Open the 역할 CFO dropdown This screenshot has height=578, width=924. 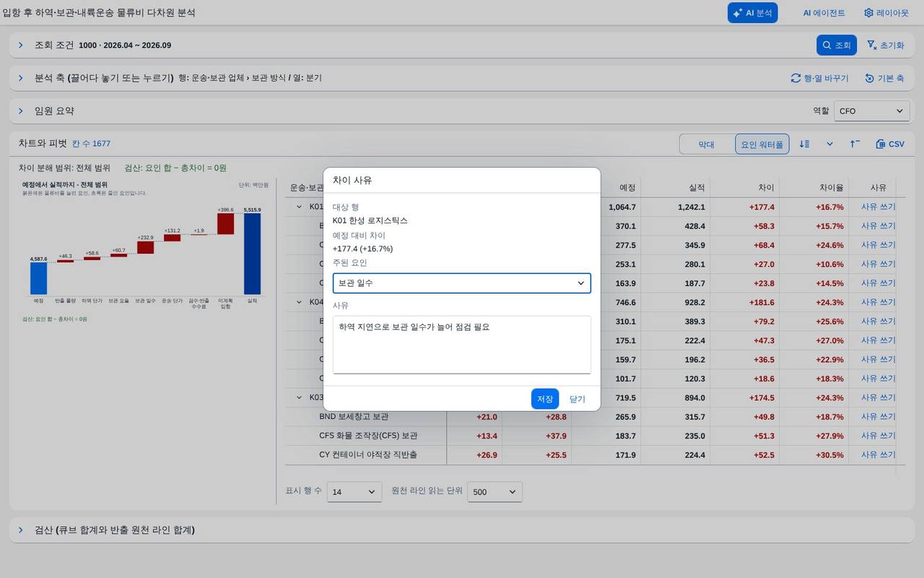871,111
